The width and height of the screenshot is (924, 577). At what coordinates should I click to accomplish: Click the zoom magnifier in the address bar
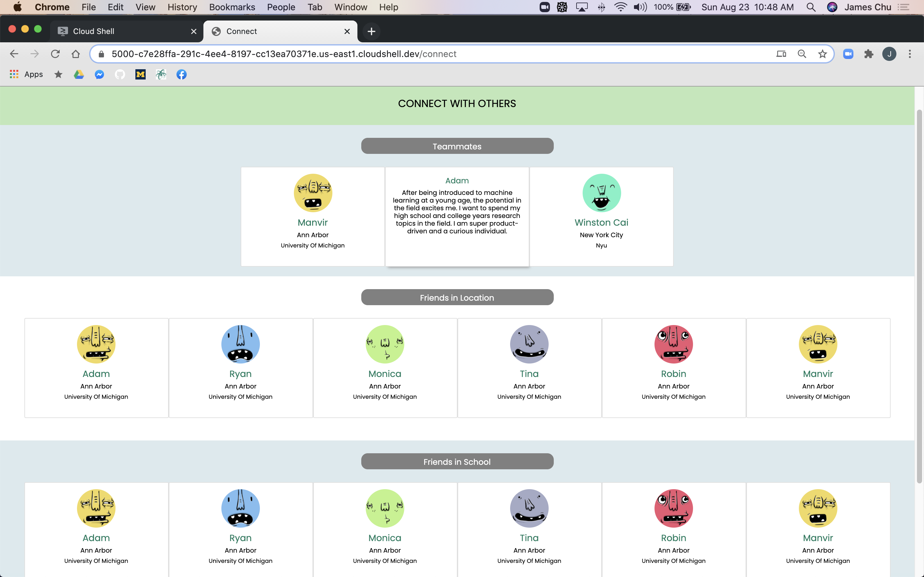tap(802, 54)
